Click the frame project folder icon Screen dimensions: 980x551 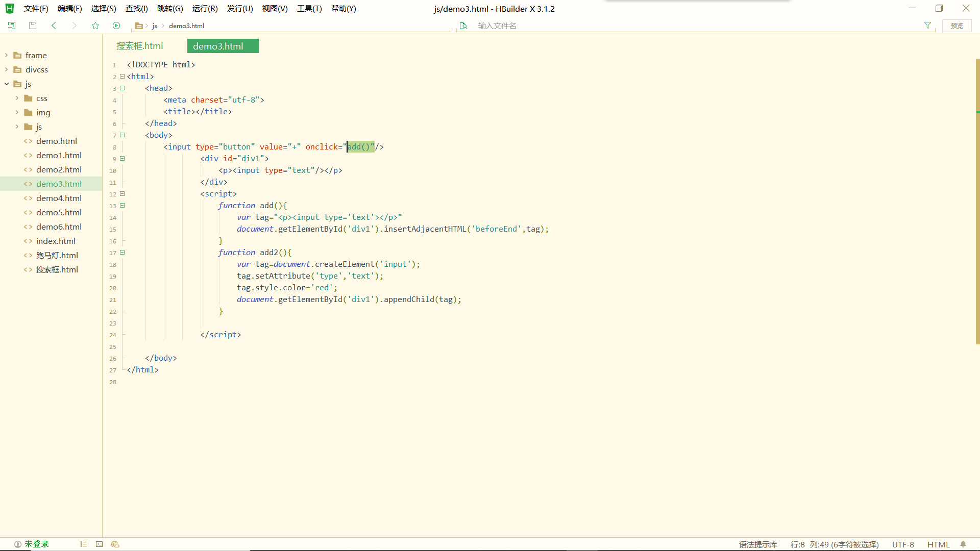click(17, 55)
